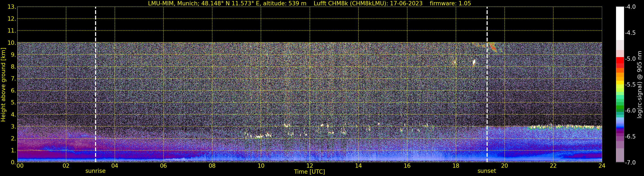Click the height axis tick label '7.'

(13, 79)
